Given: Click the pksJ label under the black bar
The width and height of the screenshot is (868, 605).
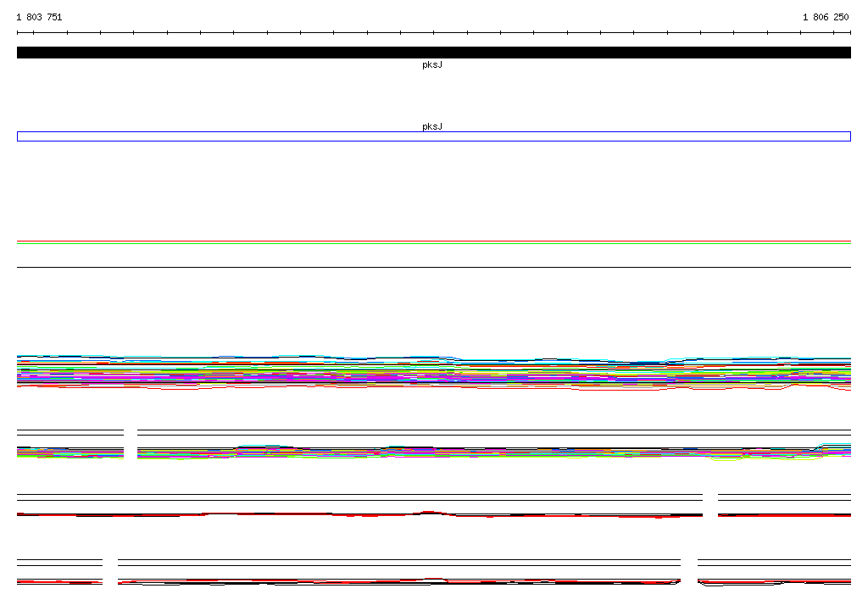Looking at the screenshot, I should click(431, 64).
